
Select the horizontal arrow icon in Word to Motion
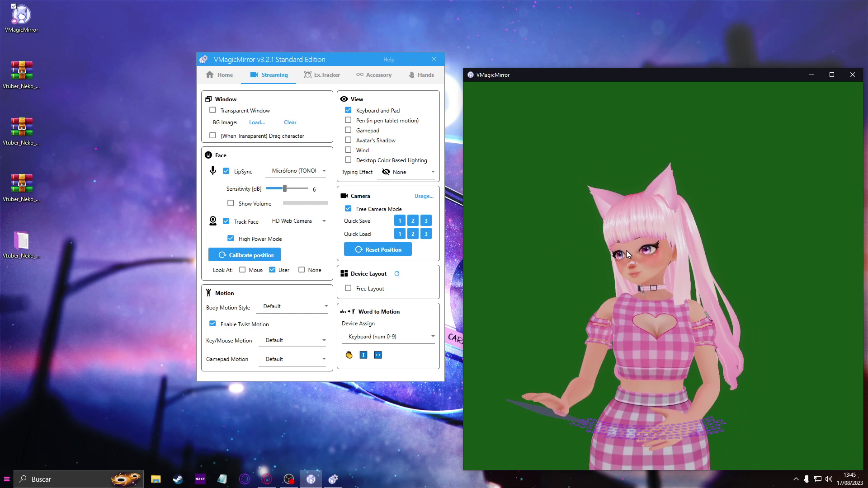point(377,355)
